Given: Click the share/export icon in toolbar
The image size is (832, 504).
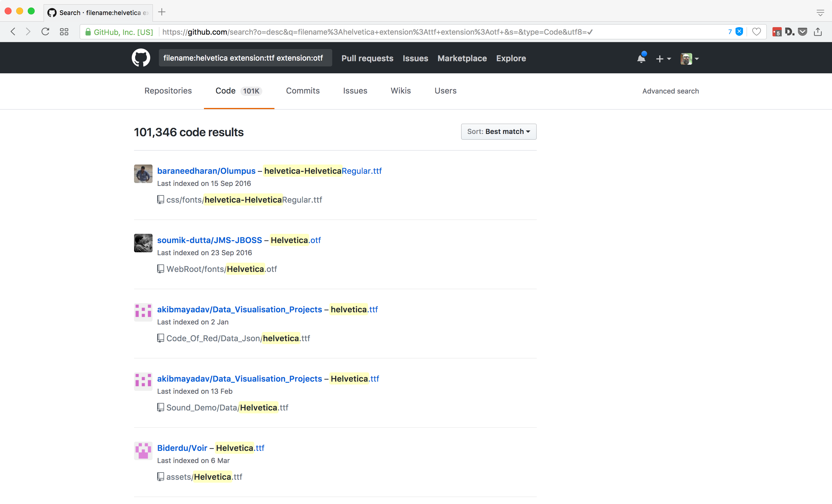Looking at the screenshot, I should coord(822,32).
